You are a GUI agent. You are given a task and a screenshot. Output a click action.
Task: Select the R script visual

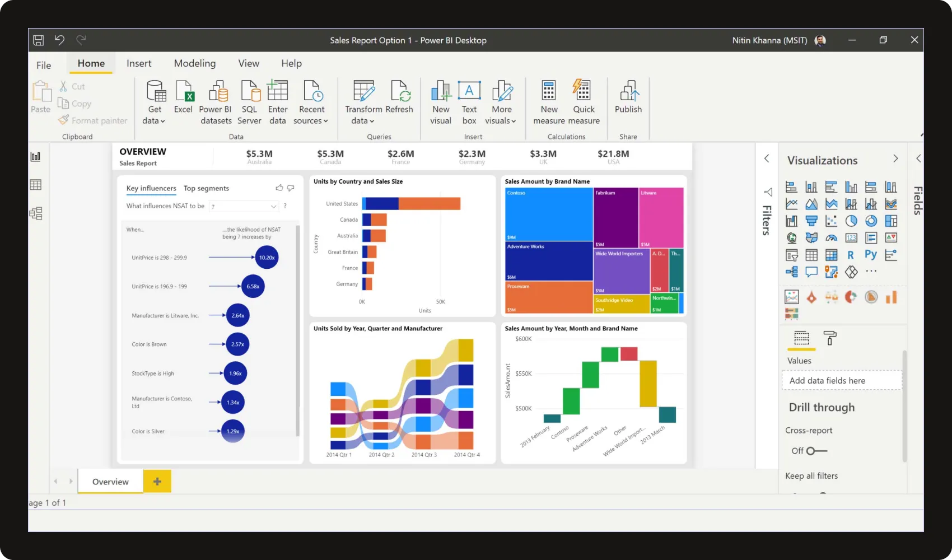pyautogui.click(x=851, y=255)
